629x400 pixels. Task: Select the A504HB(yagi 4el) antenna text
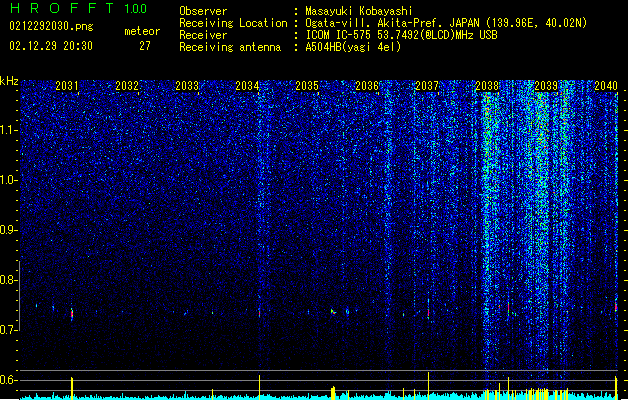pos(353,47)
